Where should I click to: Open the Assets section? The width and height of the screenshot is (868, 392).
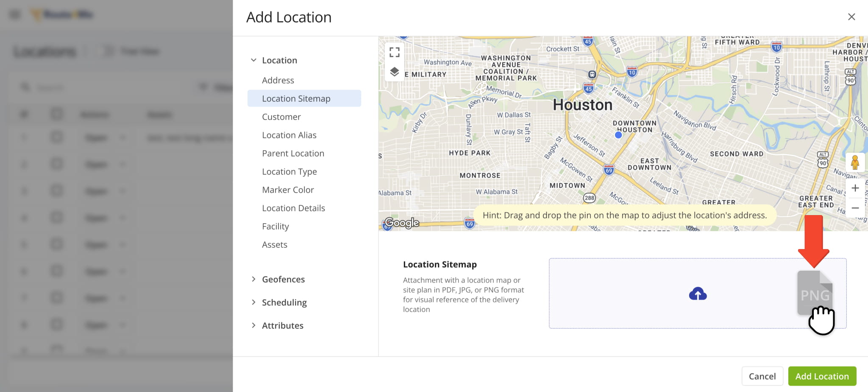(x=275, y=244)
